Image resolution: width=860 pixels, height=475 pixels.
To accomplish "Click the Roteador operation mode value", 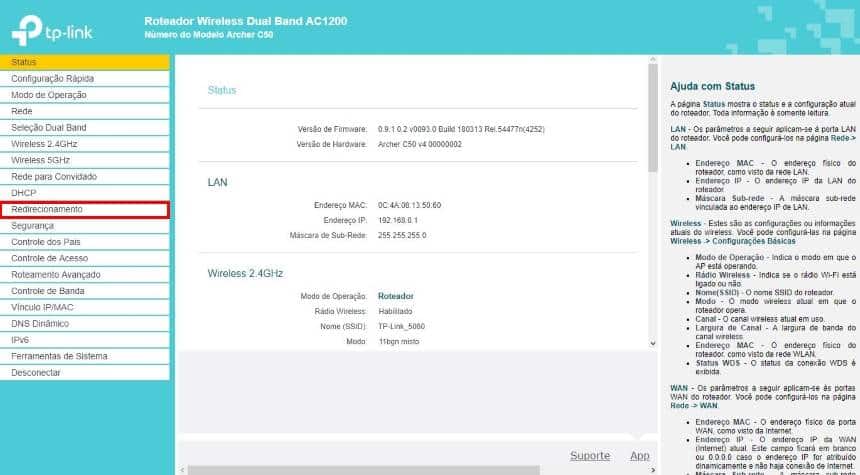I will [395, 296].
